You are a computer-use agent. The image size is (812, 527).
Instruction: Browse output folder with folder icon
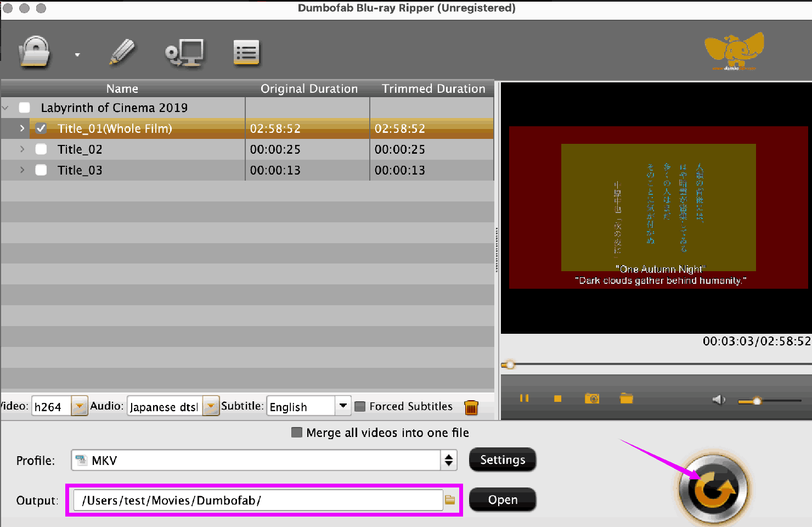(450, 500)
